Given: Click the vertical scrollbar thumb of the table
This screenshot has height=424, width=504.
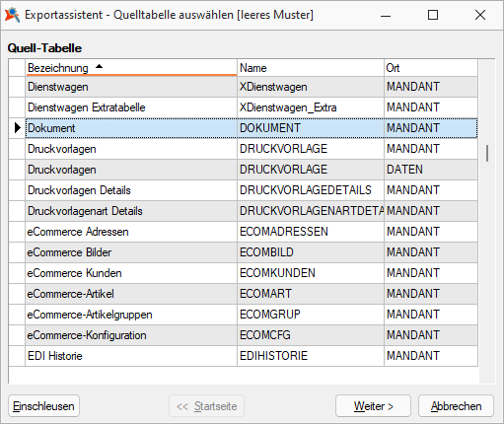Looking at the screenshot, I should click(x=487, y=153).
